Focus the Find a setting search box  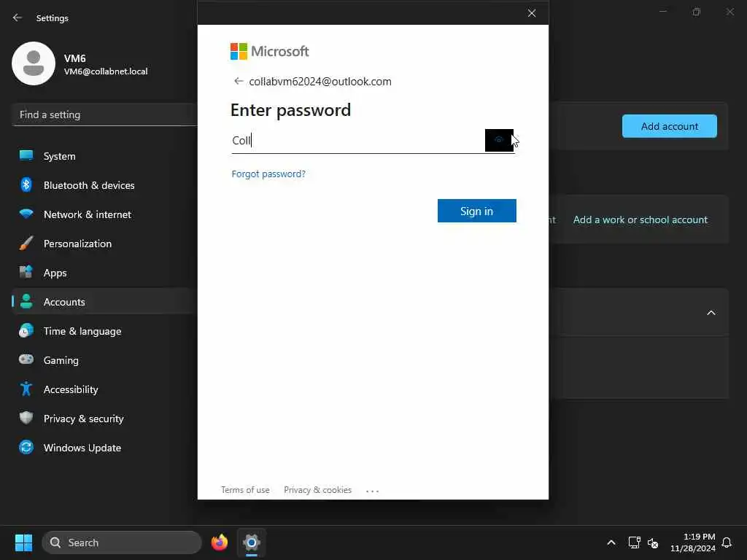click(x=105, y=114)
